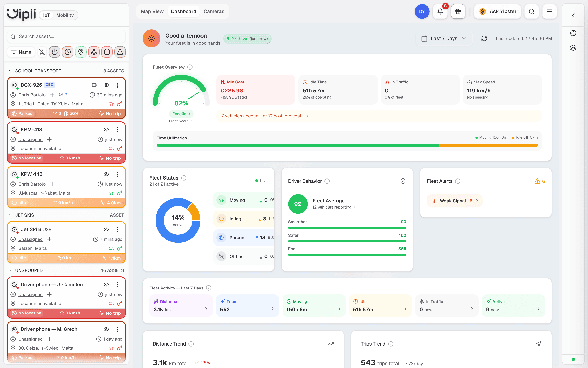The width and height of the screenshot is (588, 368).
Task: Click the Fleet Status donut chart
Action: pyautogui.click(x=178, y=220)
